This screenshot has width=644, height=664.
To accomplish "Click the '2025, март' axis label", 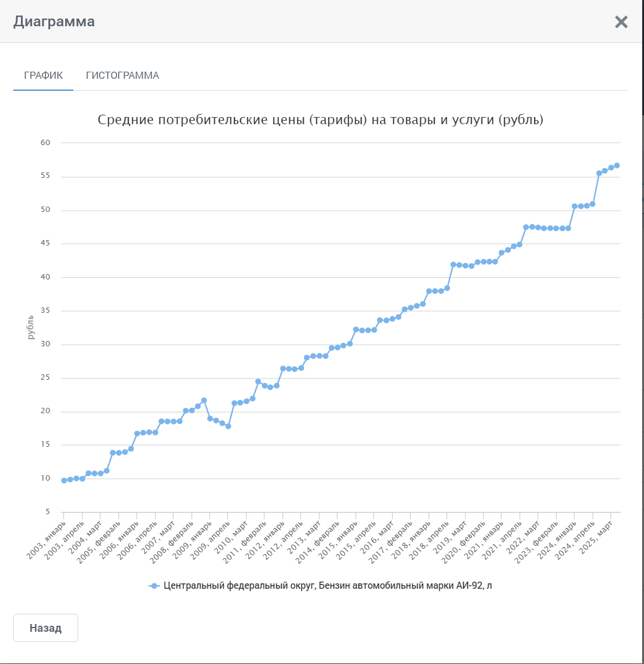I will point(596,537).
